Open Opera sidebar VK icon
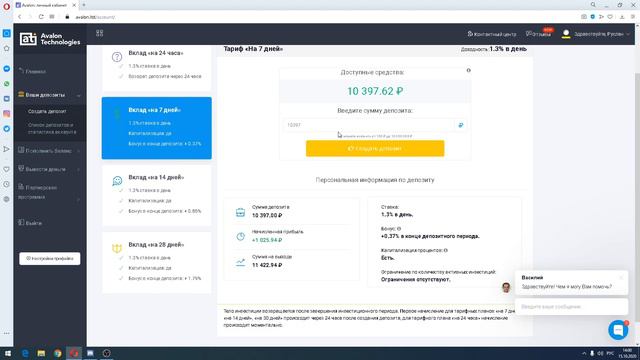 click(7, 99)
